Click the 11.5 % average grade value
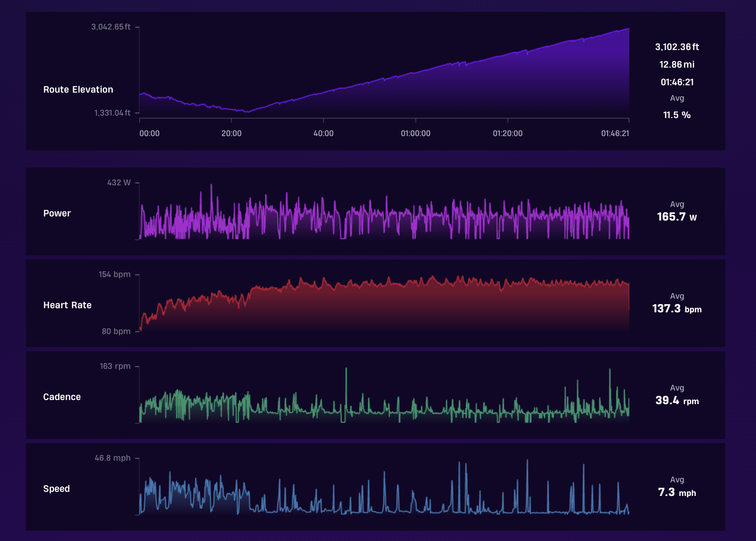The width and height of the screenshot is (756, 541). click(x=677, y=115)
